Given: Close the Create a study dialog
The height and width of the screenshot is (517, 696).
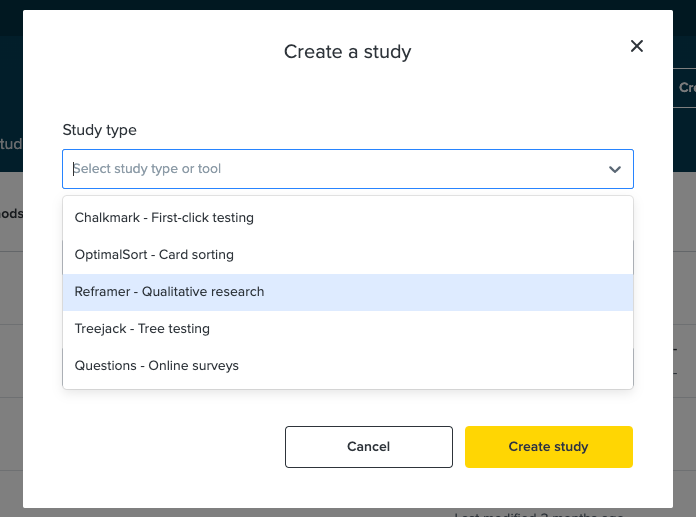Looking at the screenshot, I should tap(637, 46).
